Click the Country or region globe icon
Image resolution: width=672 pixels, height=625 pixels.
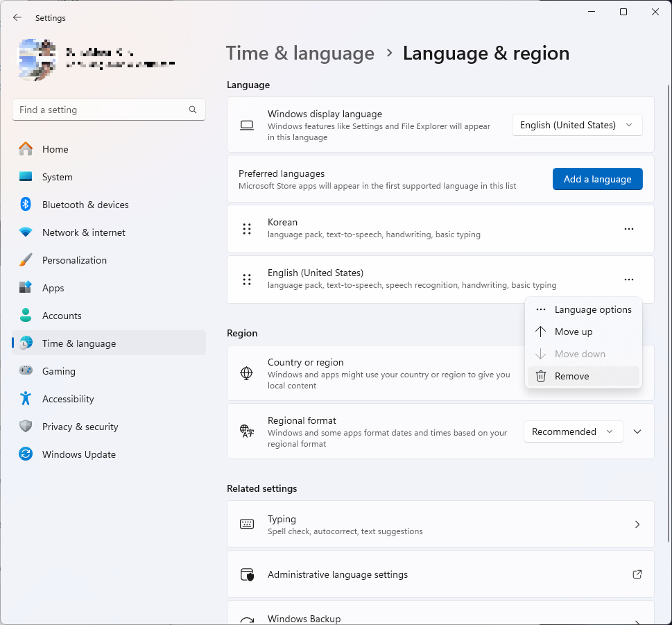tap(246, 373)
